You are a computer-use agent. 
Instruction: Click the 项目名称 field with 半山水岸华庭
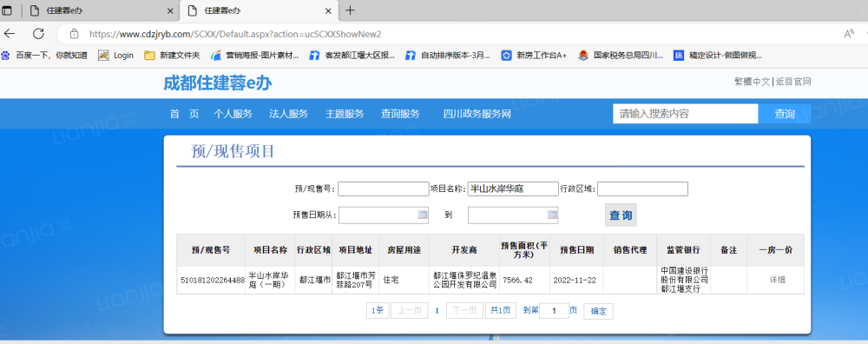tap(513, 189)
